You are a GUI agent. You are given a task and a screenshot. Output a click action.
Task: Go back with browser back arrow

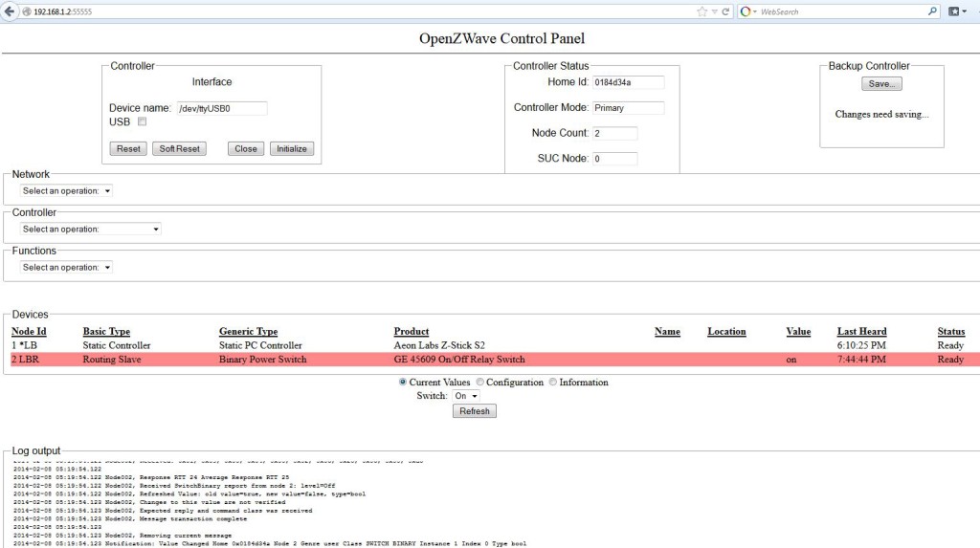point(9,11)
